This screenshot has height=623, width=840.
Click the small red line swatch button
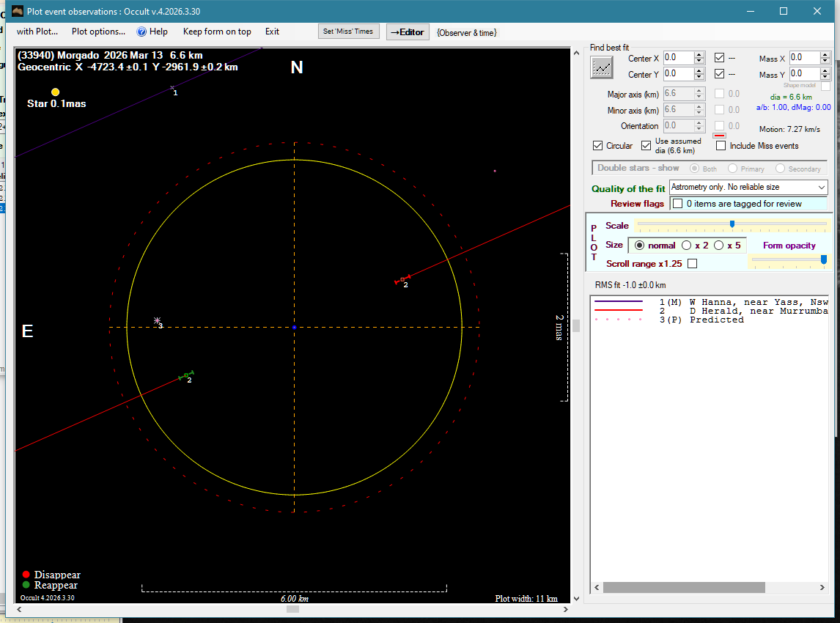tap(719, 136)
